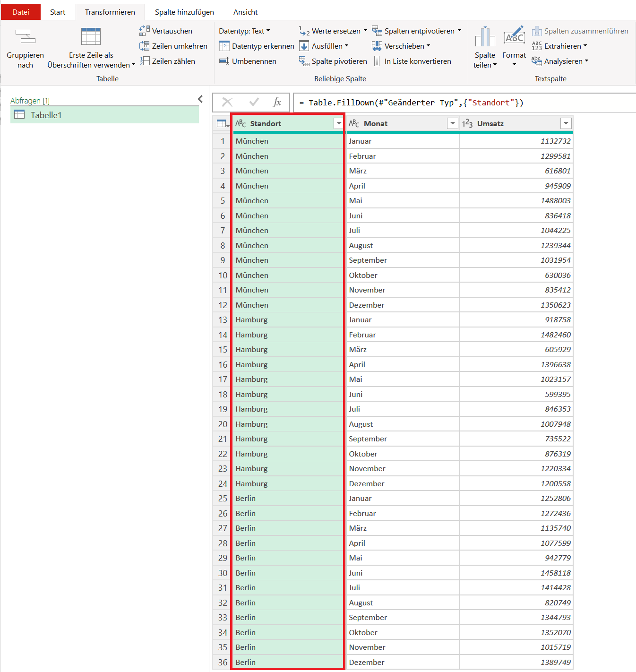The height and width of the screenshot is (672, 636).
Task: Expand Spalten entpivotieren dropdown arrow
Action: click(459, 31)
